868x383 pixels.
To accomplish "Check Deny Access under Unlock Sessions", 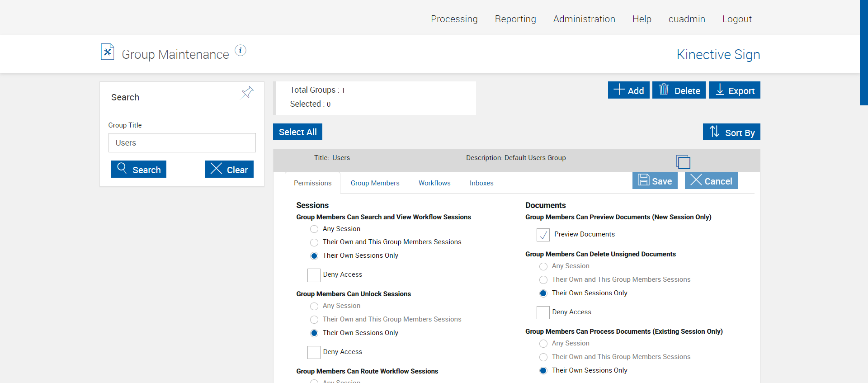I will click(314, 352).
